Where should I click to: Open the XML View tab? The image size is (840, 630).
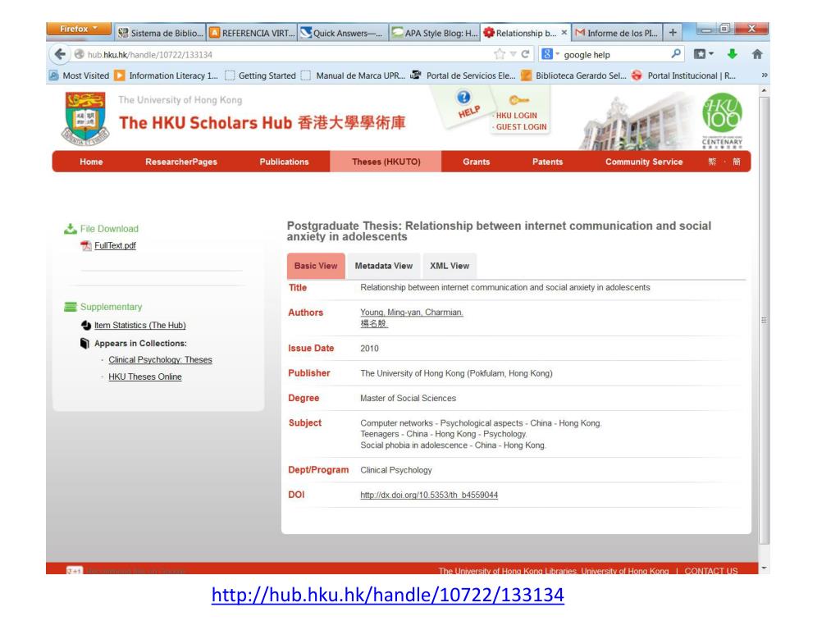(x=450, y=266)
